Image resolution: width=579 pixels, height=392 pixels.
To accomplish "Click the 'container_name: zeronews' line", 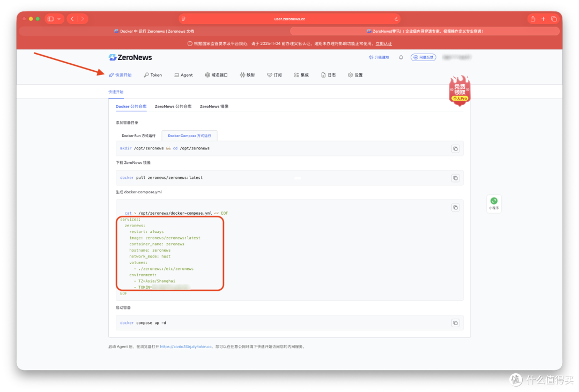I will 157,244.
